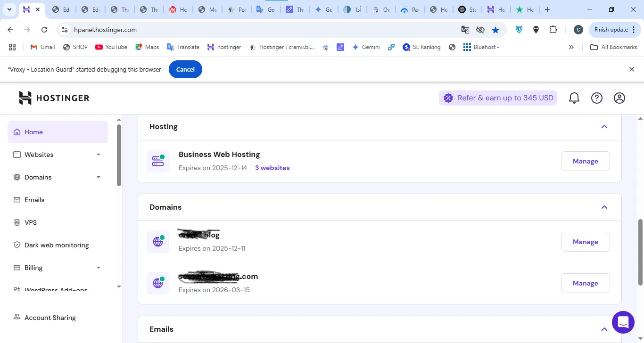Manage the Business Web Hosting plan
644x343 pixels.
tap(585, 161)
